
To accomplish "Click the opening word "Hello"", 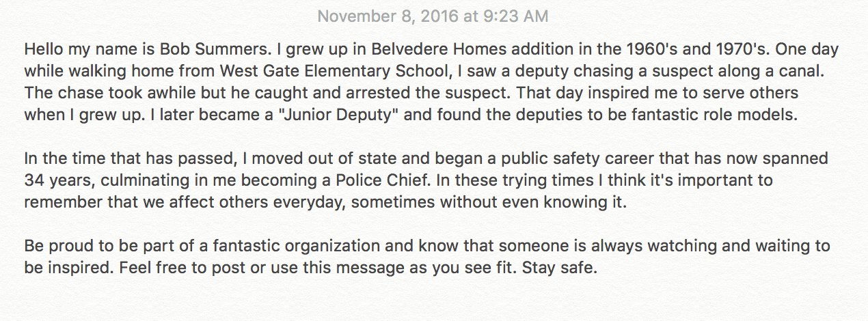I will (x=42, y=51).
